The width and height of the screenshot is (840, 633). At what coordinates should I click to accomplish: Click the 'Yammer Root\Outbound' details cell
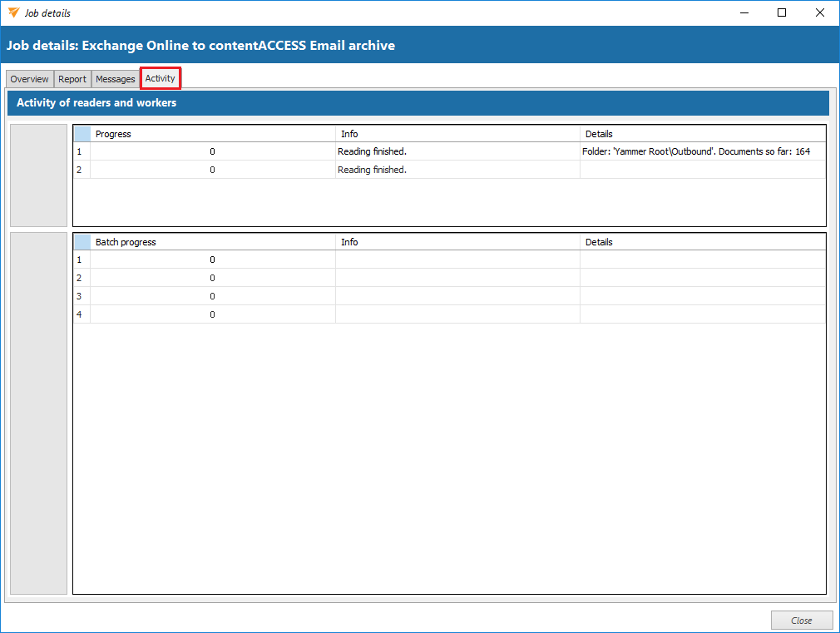[x=696, y=151]
